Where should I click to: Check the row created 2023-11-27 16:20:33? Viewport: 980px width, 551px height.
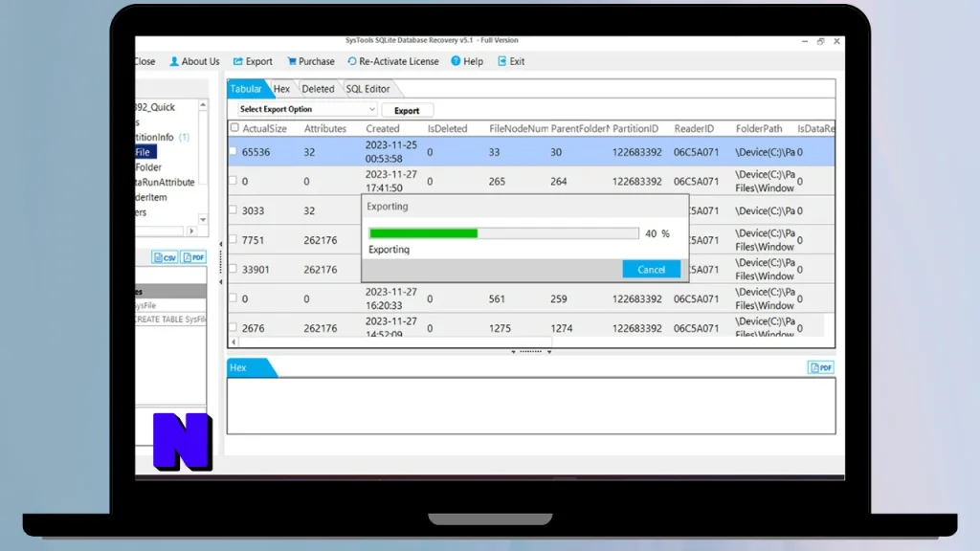pyautogui.click(x=234, y=298)
